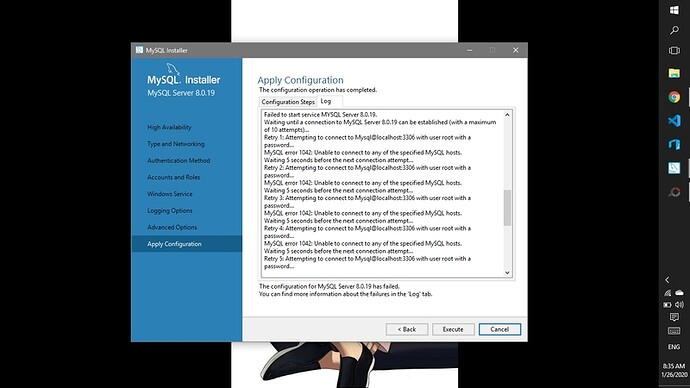This screenshot has height=388, width=690.
Task: Switch to the Configuration Steps tab
Action: 288,102
